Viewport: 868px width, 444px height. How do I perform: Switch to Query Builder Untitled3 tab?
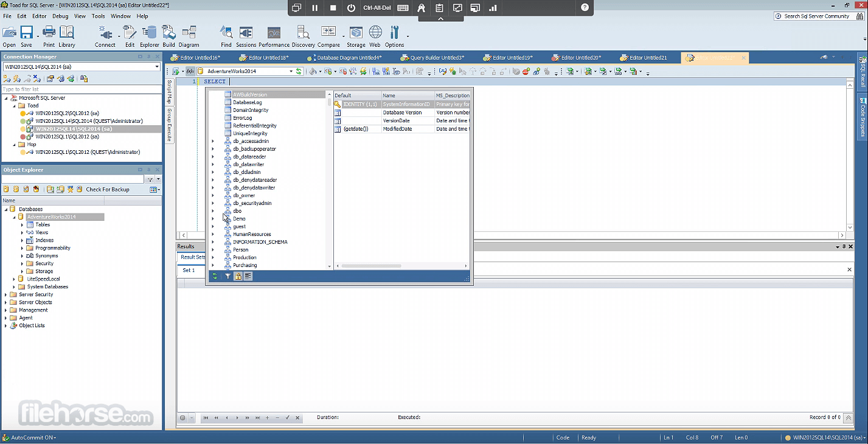coord(432,58)
